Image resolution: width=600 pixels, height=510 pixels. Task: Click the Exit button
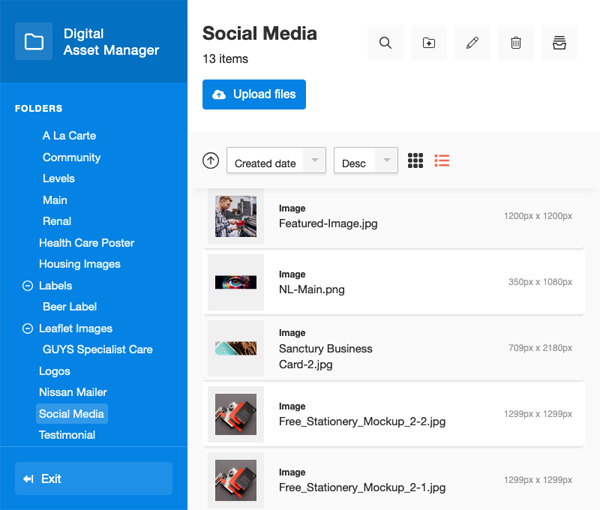[93, 479]
